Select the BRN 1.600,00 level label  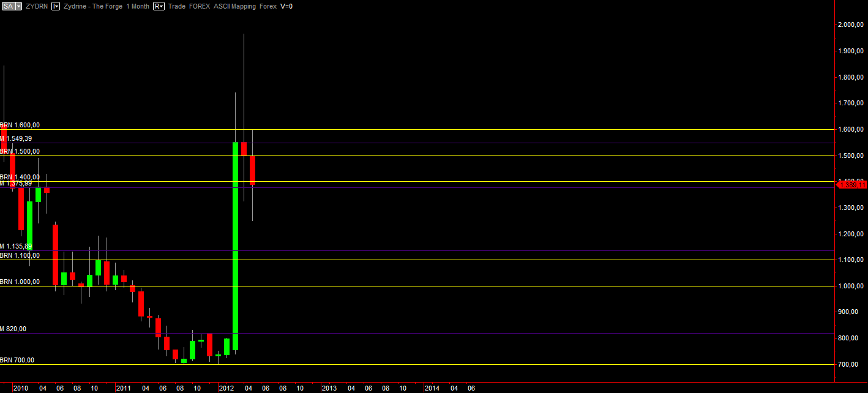[x=20, y=125]
